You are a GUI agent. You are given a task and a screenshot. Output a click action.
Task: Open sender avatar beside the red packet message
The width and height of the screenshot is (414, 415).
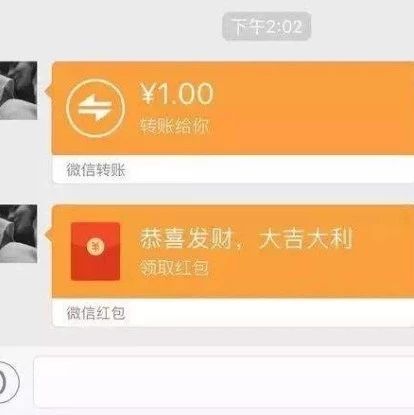pyautogui.click(x=18, y=234)
